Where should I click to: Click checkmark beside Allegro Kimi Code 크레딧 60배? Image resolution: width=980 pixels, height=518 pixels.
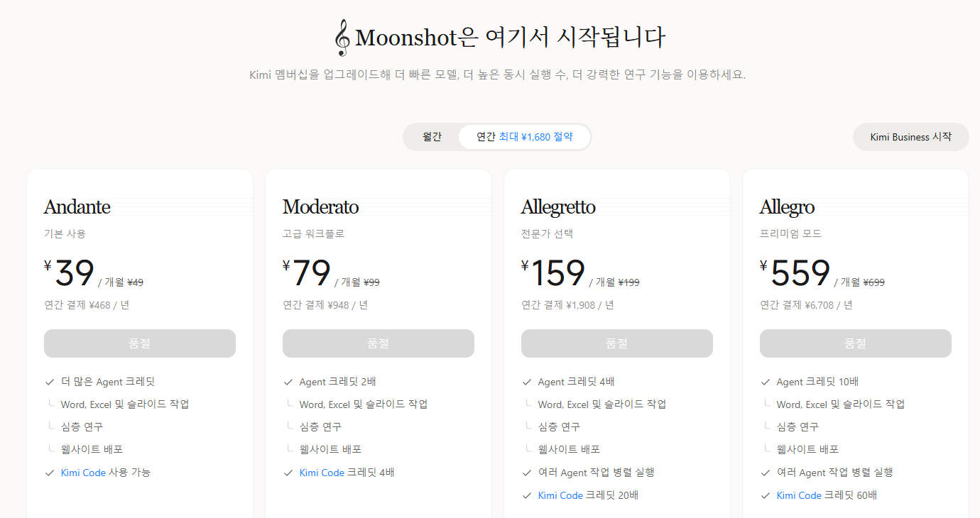[766, 495]
